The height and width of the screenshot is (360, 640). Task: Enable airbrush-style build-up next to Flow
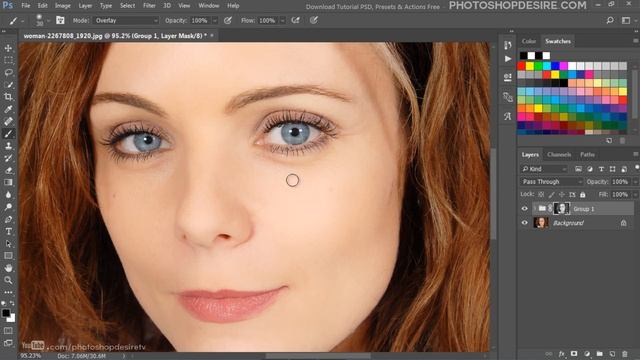point(296,20)
